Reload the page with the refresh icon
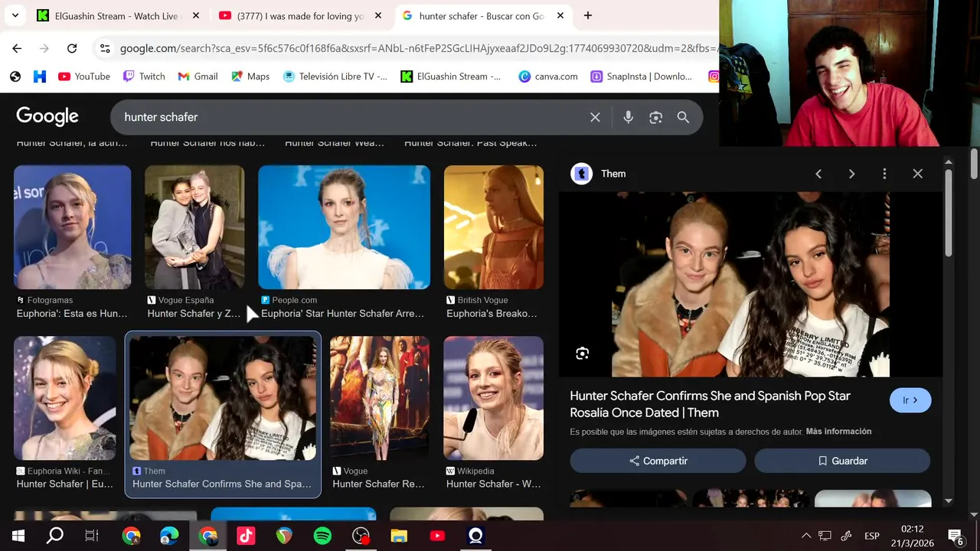Image resolution: width=980 pixels, height=551 pixels. tap(72, 48)
